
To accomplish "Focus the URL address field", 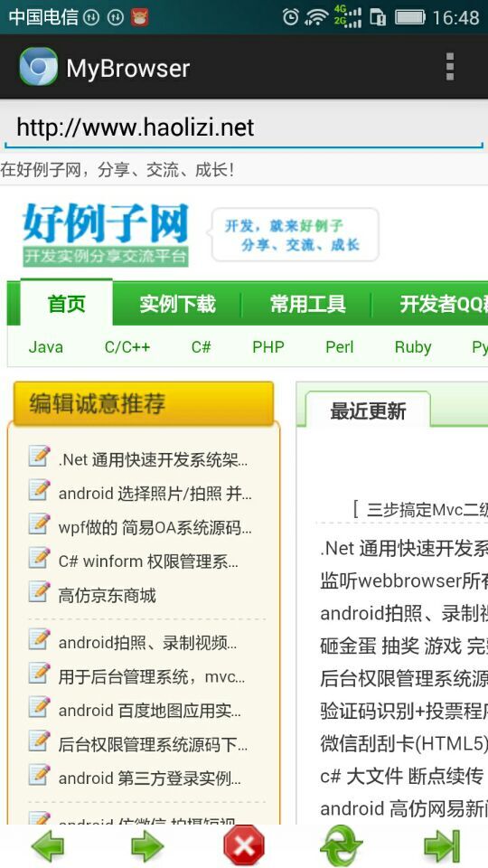I will click(244, 127).
